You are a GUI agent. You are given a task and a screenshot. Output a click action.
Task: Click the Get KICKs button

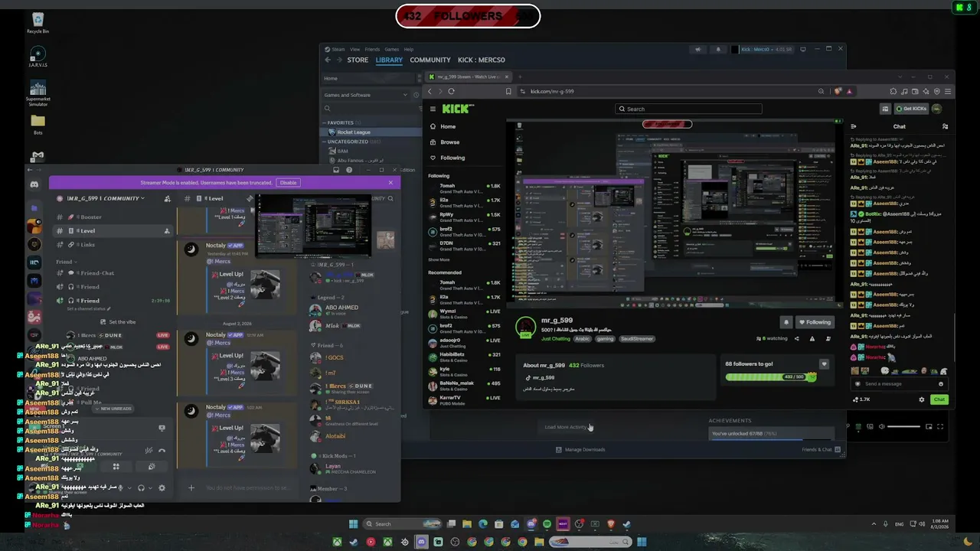(x=911, y=109)
